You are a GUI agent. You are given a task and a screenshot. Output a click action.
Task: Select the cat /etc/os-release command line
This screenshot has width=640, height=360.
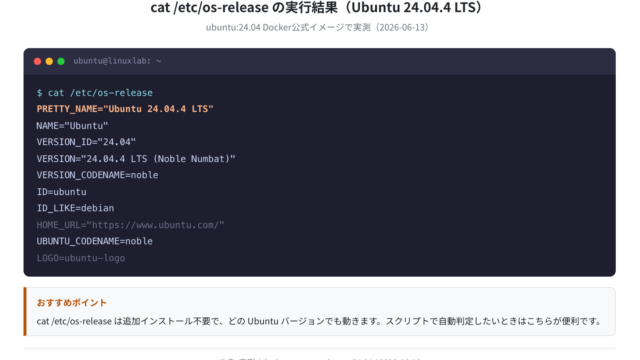click(x=95, y=93)
